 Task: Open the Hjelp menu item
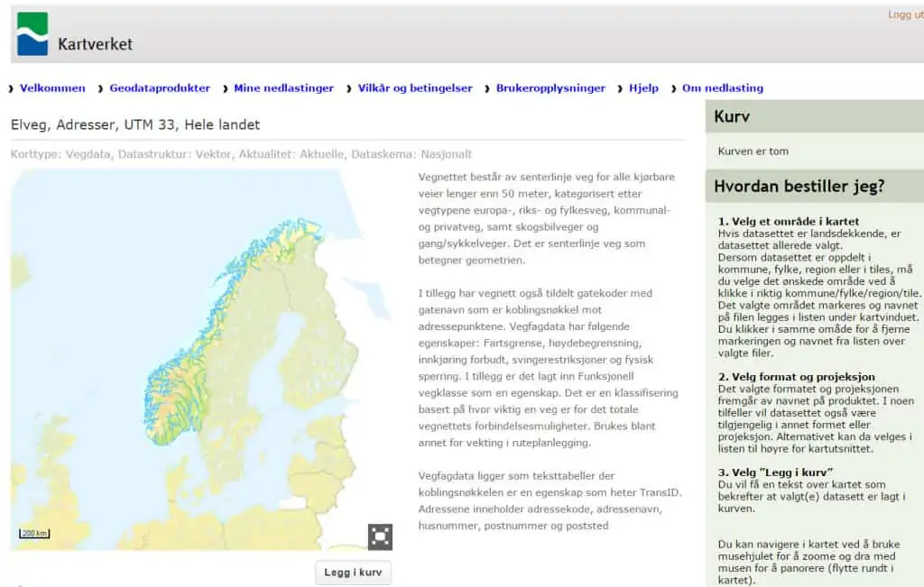(643, 87)
